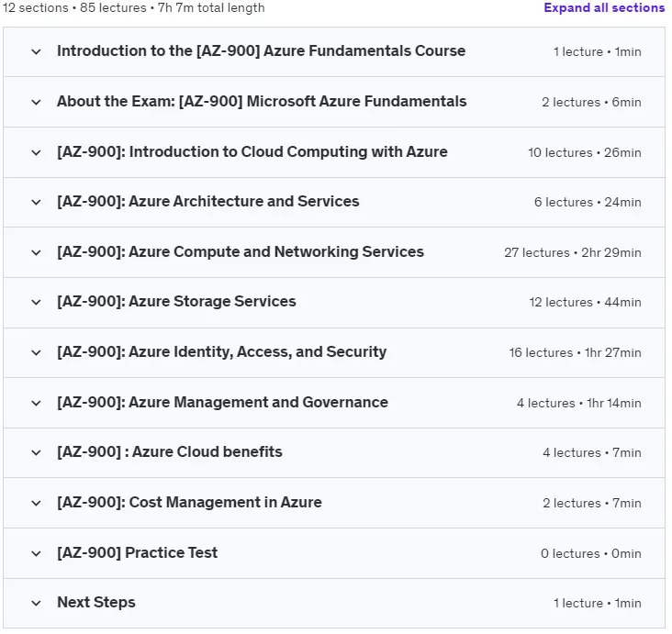The height and width of the screenshot is (634, 672).
Task: Click the '4 lectures • 7min' label
Action: click(x=592, y=453)
